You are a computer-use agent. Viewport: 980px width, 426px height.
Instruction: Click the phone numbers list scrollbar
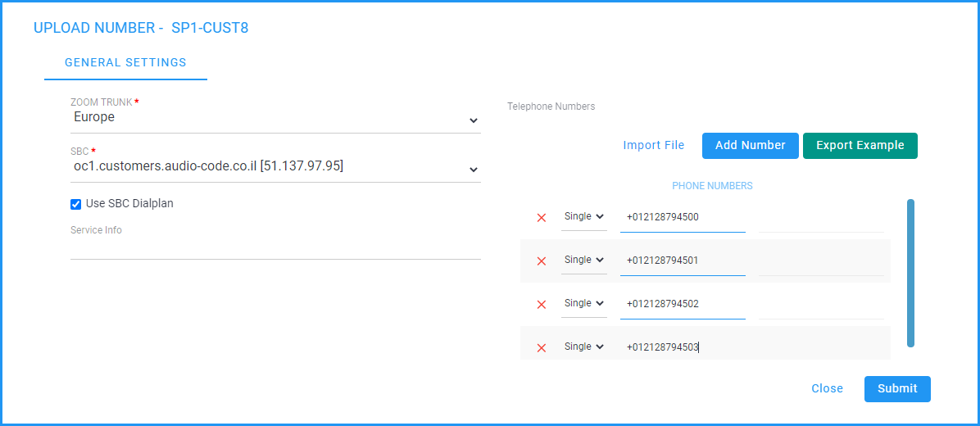910,273
